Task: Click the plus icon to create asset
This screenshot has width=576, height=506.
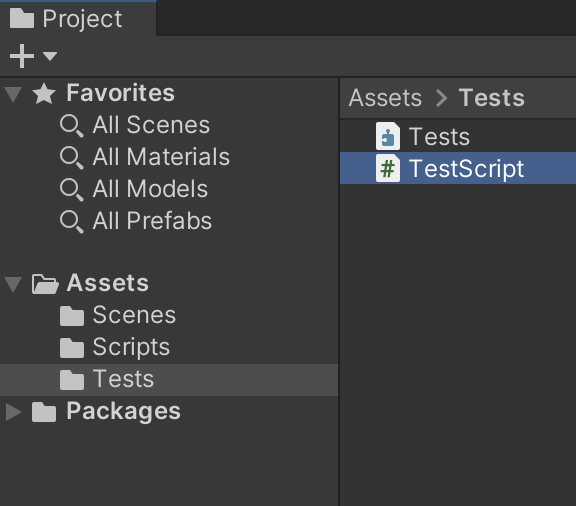Action: tap(22, 56)
